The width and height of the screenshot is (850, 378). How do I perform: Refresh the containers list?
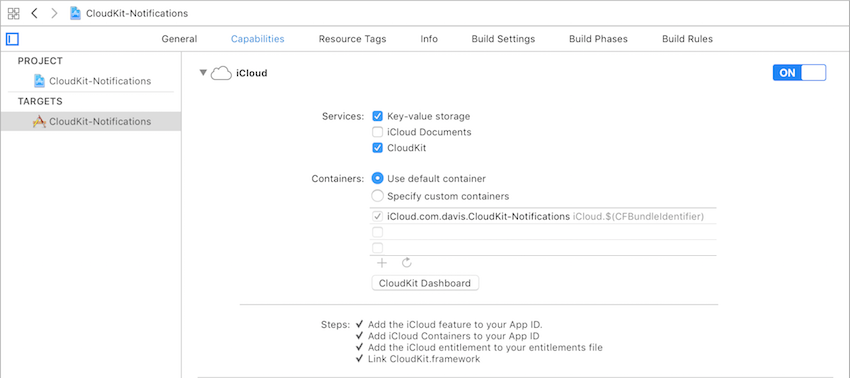pos(407,263)
